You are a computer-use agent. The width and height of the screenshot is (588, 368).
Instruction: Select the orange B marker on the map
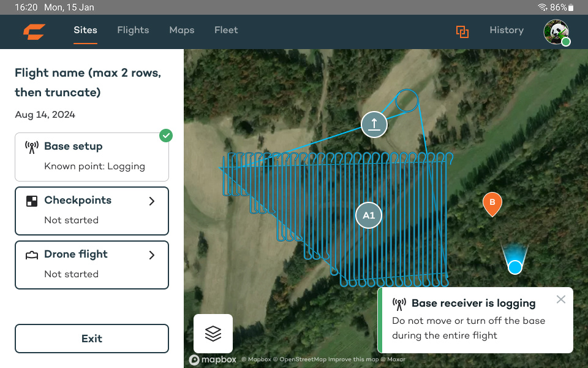(492, 204)
